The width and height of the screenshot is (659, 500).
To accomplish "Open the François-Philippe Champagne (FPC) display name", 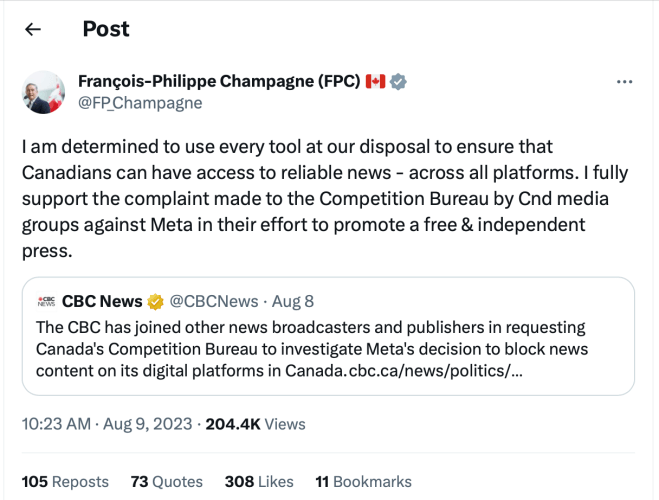I will [218, 81].
